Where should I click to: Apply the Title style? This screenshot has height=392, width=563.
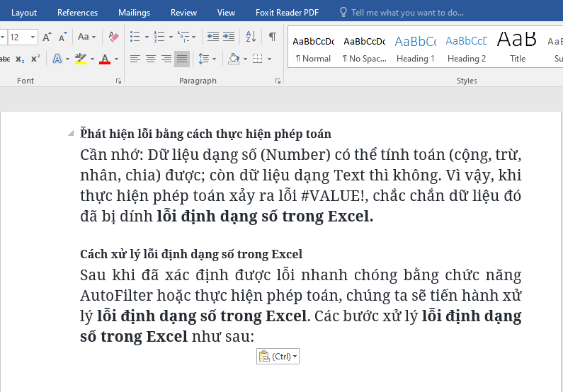tap(517, 47)
